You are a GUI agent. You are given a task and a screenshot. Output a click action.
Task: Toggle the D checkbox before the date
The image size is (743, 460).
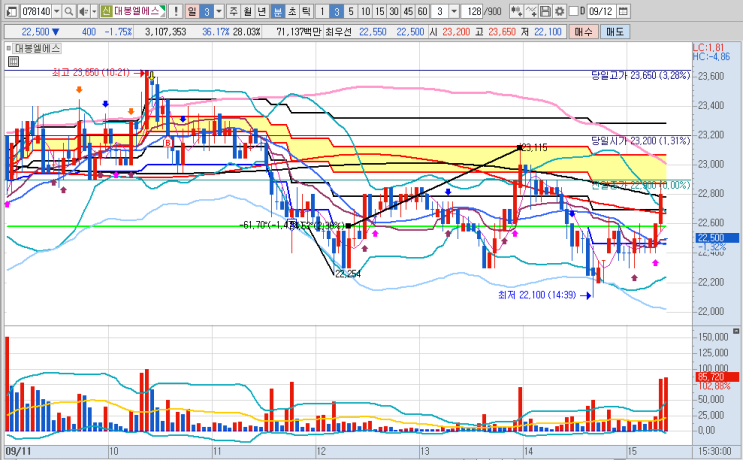[x=573, y=11]
